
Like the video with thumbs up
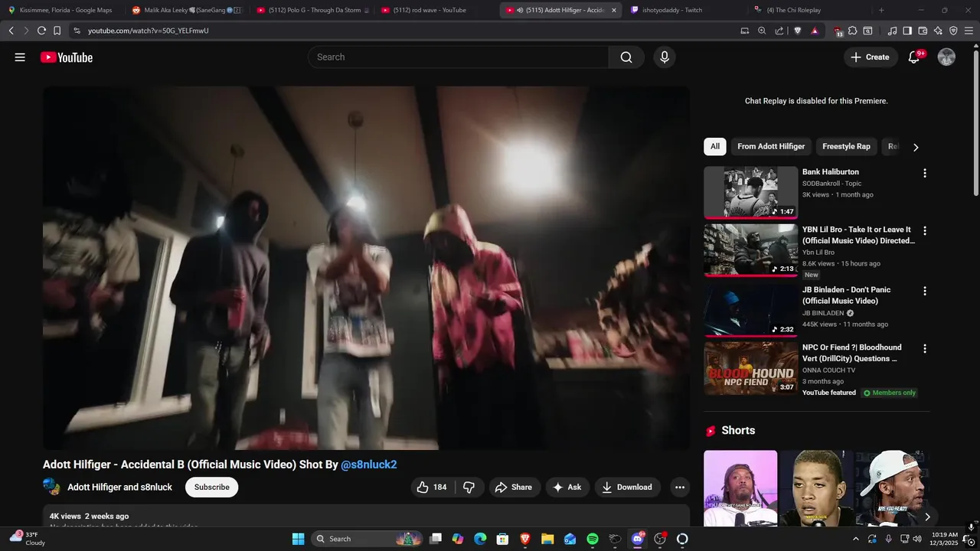tap(432, 487)
